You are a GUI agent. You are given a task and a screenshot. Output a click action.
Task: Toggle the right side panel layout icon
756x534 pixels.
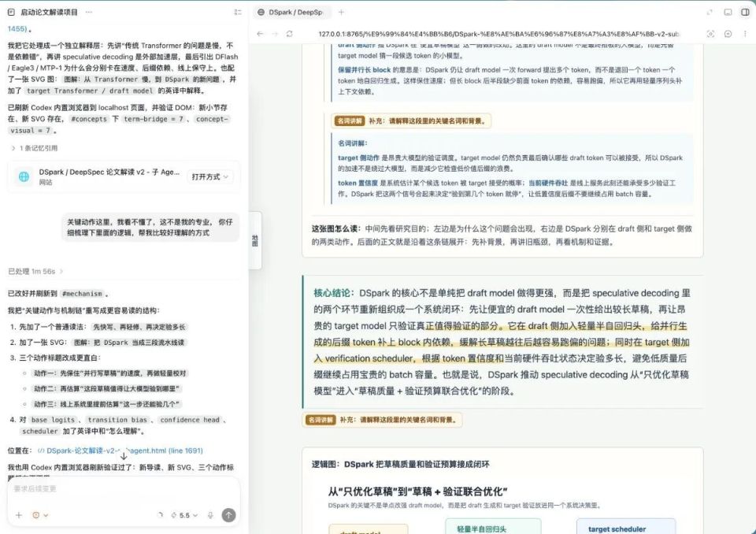coord(746,12)
